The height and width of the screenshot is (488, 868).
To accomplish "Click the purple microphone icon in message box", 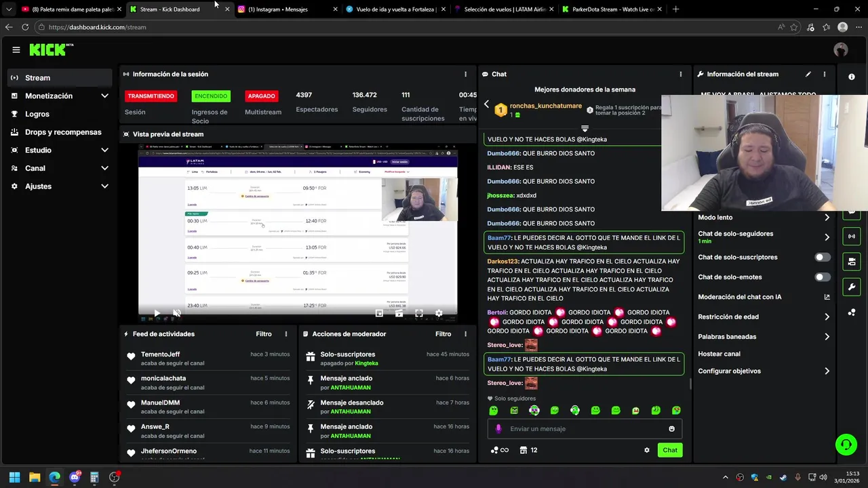I will (498, 428).
